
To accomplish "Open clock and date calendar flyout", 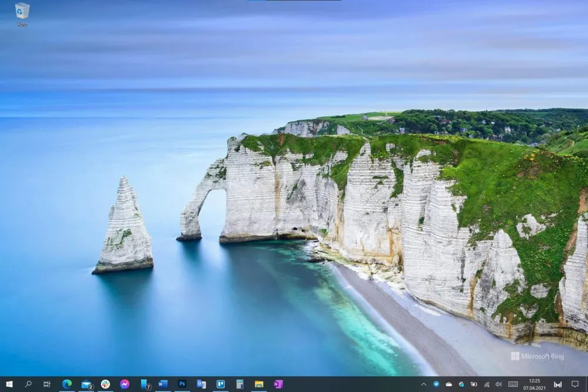I will (x=534, y=384).
